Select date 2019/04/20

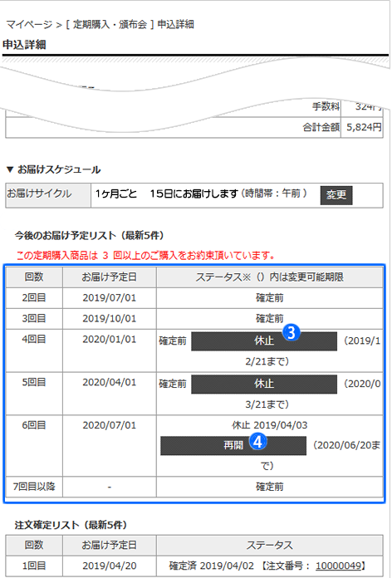click(x=110, y=566)
